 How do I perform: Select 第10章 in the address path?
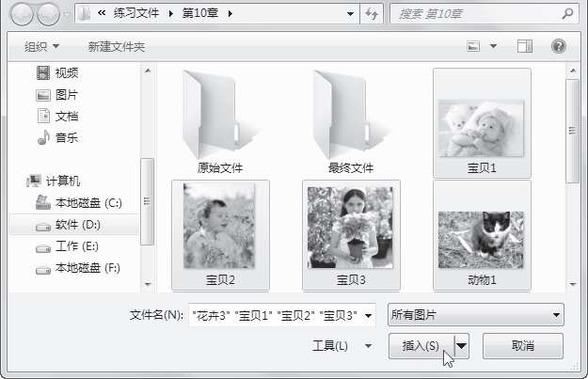200,13
